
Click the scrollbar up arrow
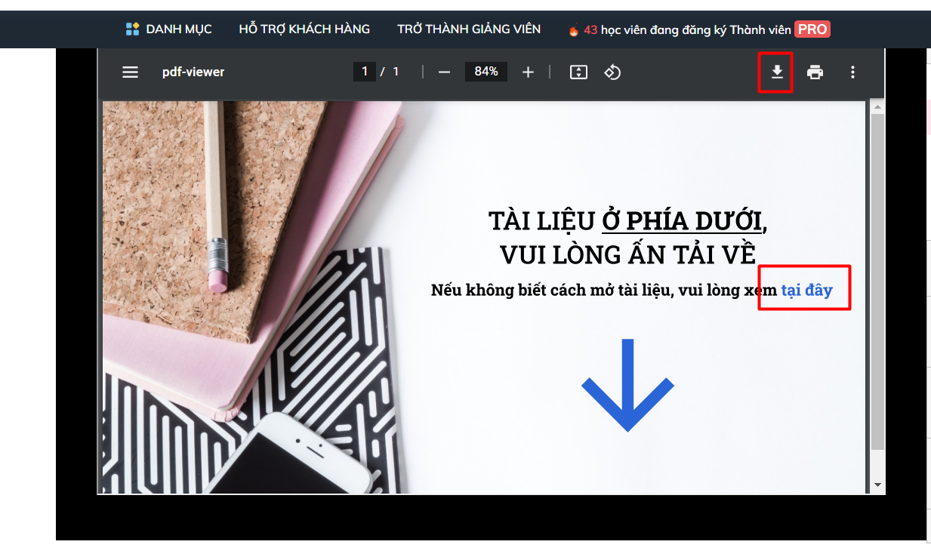(877, 108)
